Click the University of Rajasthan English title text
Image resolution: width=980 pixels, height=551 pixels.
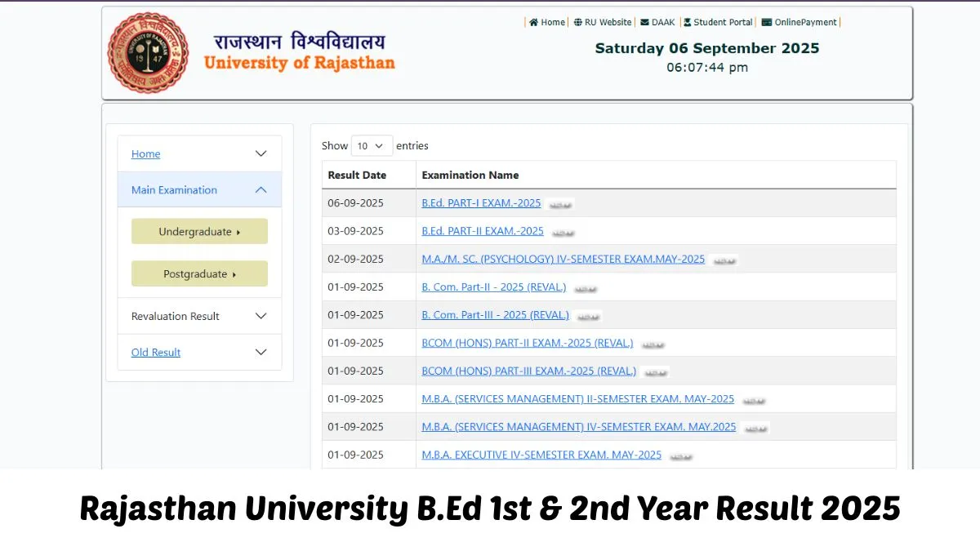click(x=299, y=63)
